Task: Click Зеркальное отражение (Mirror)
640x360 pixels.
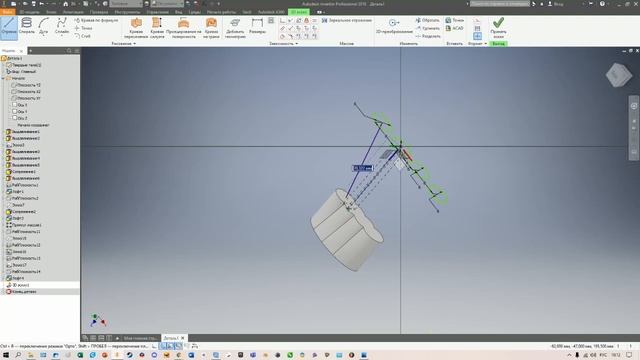Action: point(347,20)
